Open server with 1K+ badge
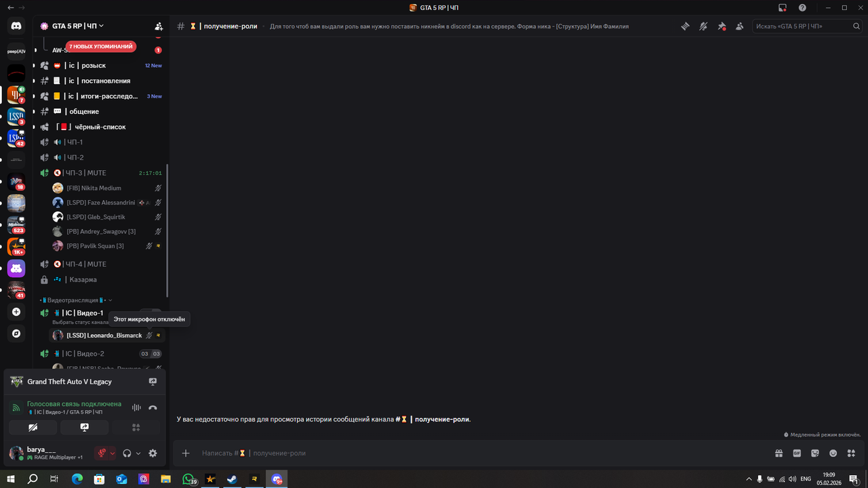This screenshot has height=488, width=868. pos(16,247)
